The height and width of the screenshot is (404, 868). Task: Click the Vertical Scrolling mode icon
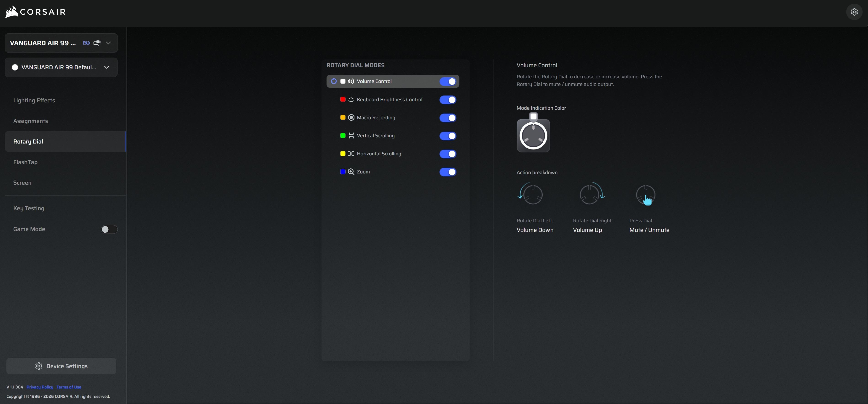351,136
